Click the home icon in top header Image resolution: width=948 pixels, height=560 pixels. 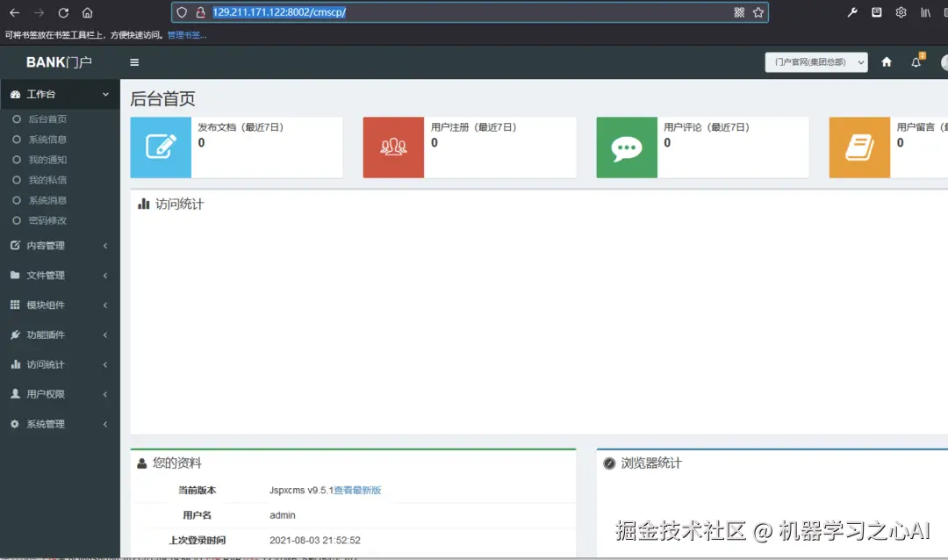pyautogui.click(x=887, y=61)
